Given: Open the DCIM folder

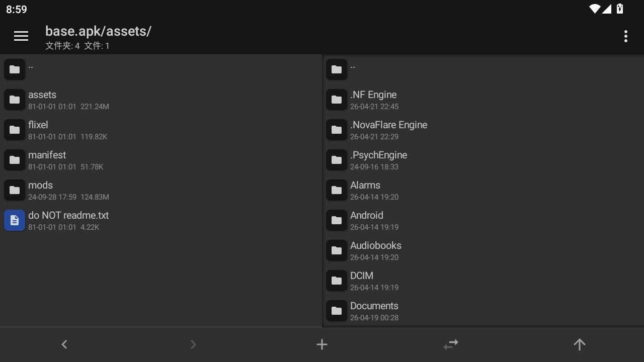Looking at the screenshot, I should 362,281.
